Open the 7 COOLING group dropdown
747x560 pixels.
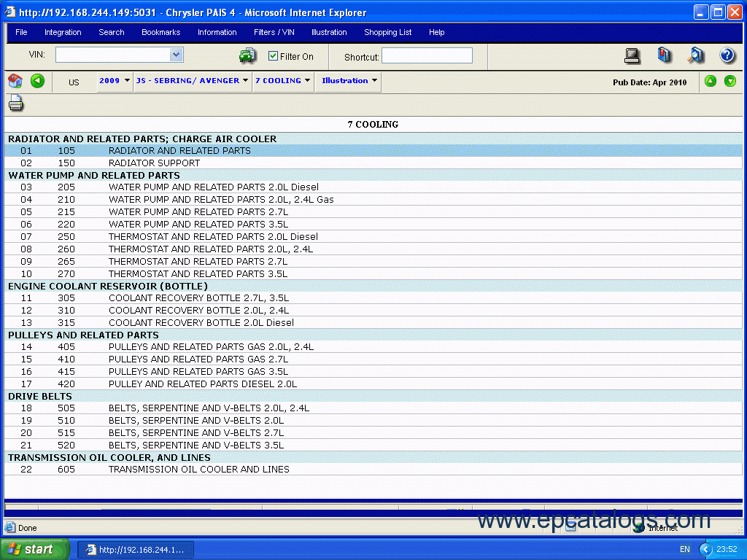pos(282,81)
